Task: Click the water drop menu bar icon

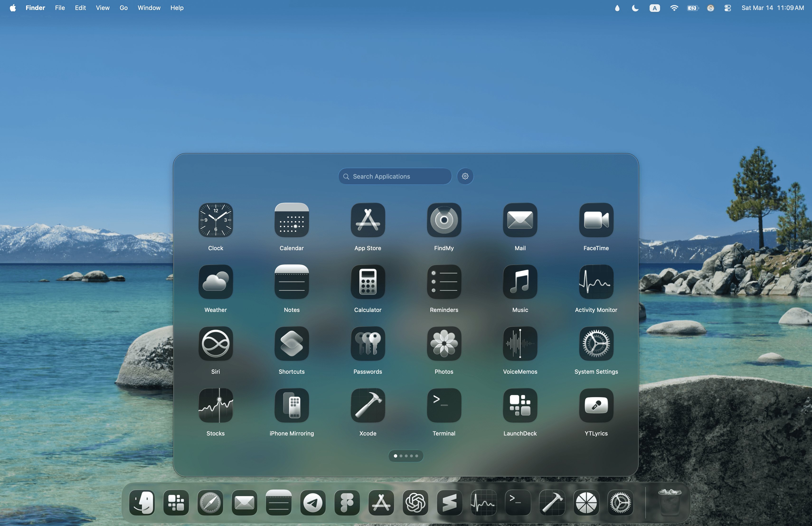Action: point(617,8)
